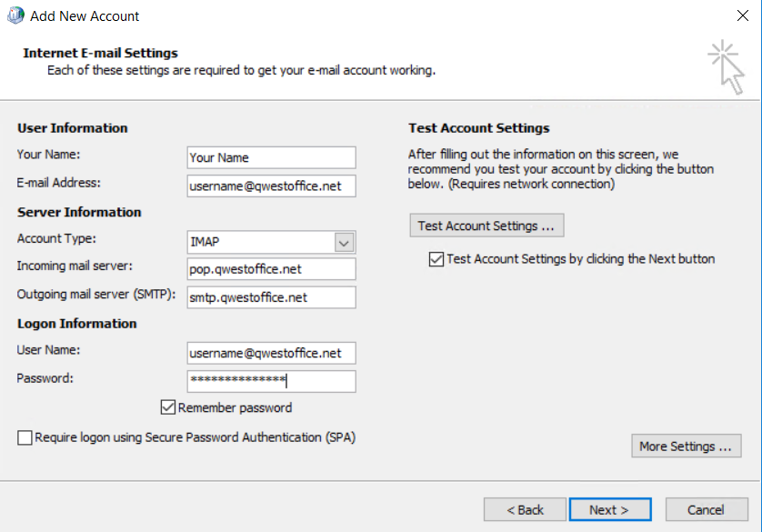Select the username@qwestoffice.net email text
This screenshot has height=532, width=762.
pos(270,186)
